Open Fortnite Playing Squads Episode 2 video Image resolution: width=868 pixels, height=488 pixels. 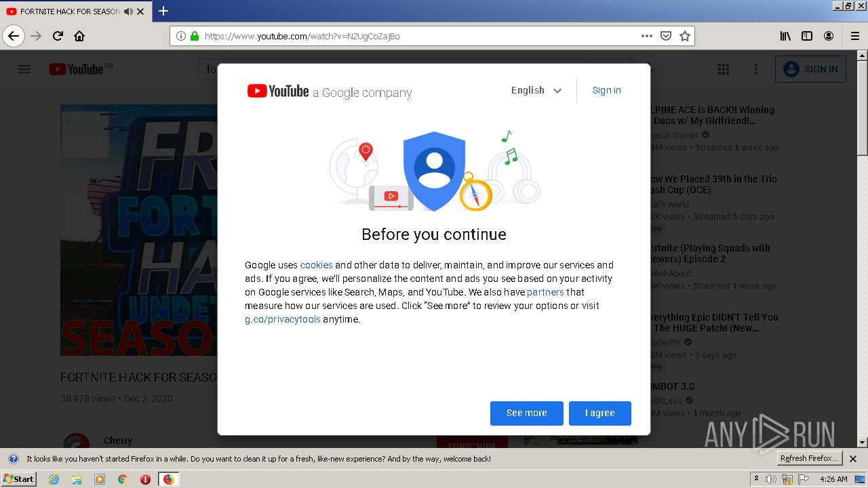click(x=711, y=253)
